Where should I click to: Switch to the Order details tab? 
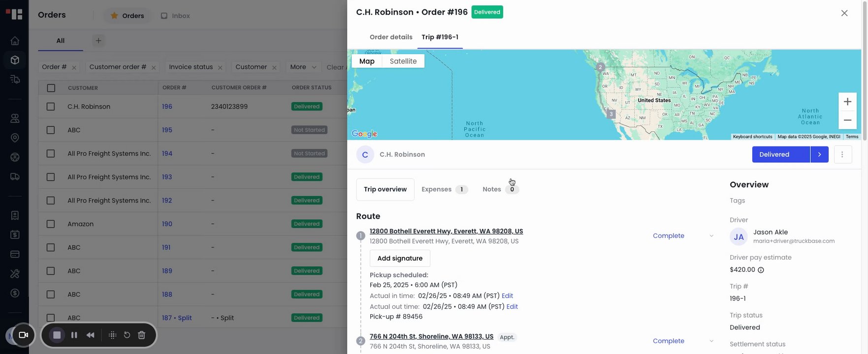391,37
